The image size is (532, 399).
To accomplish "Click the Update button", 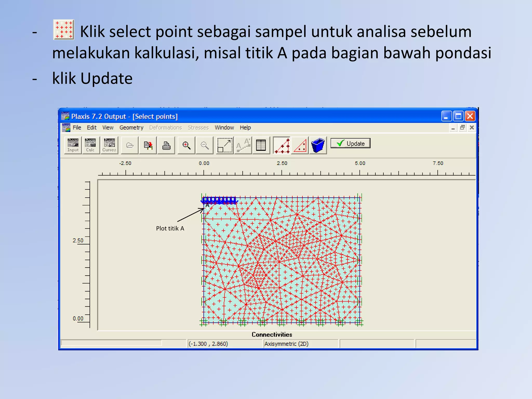I will (350, 143).
